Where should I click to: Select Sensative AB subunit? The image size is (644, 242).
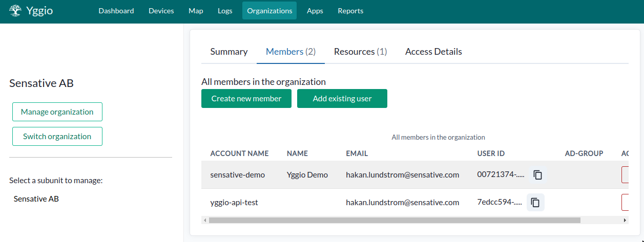click(36, 199)
